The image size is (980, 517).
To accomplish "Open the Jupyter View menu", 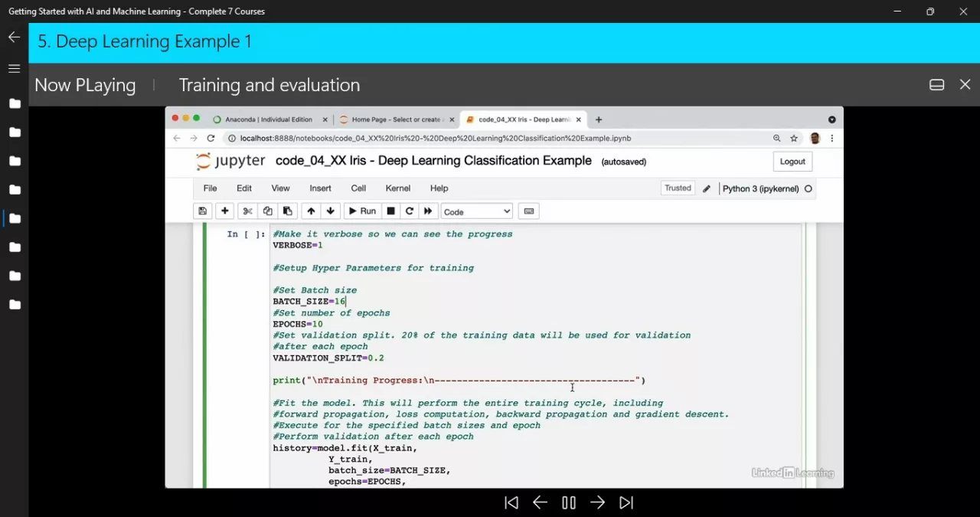I will [280, 188].
